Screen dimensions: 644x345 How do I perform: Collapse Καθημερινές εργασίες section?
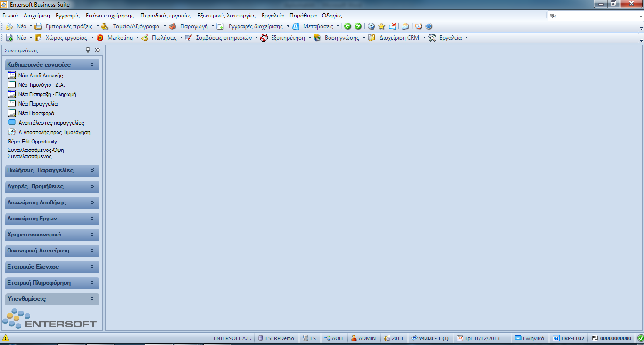click(92, 65)
